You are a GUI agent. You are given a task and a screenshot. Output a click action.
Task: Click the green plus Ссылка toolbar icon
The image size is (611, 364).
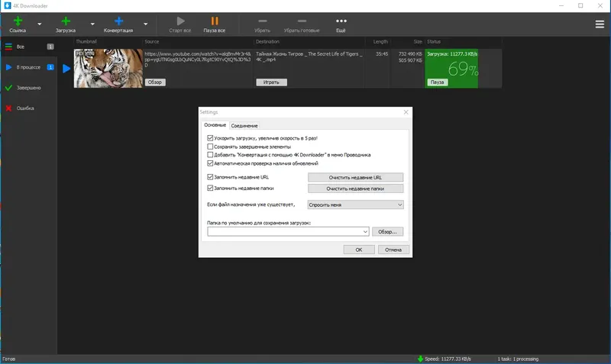click(18, 21)
